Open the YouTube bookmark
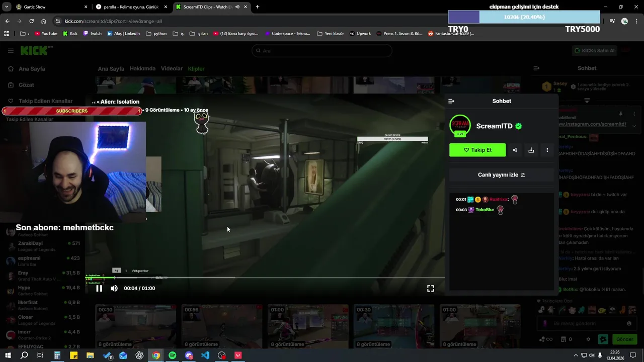Viewport: 644px width, 362px height. (x=46, y=34)
